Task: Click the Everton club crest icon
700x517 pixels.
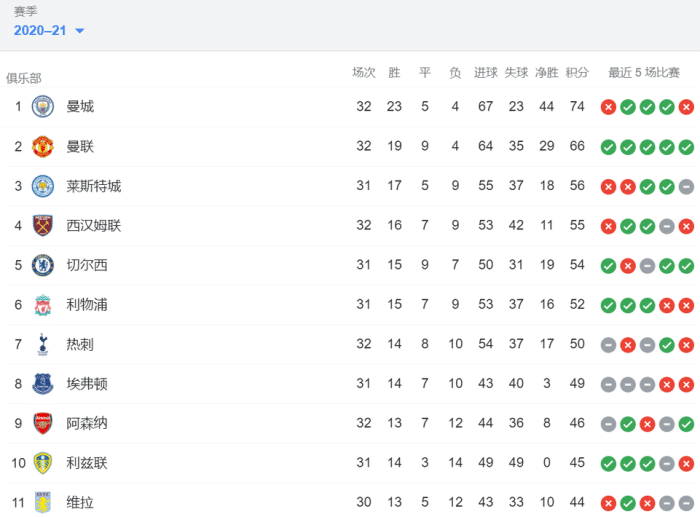Action: tap(42, 384)
